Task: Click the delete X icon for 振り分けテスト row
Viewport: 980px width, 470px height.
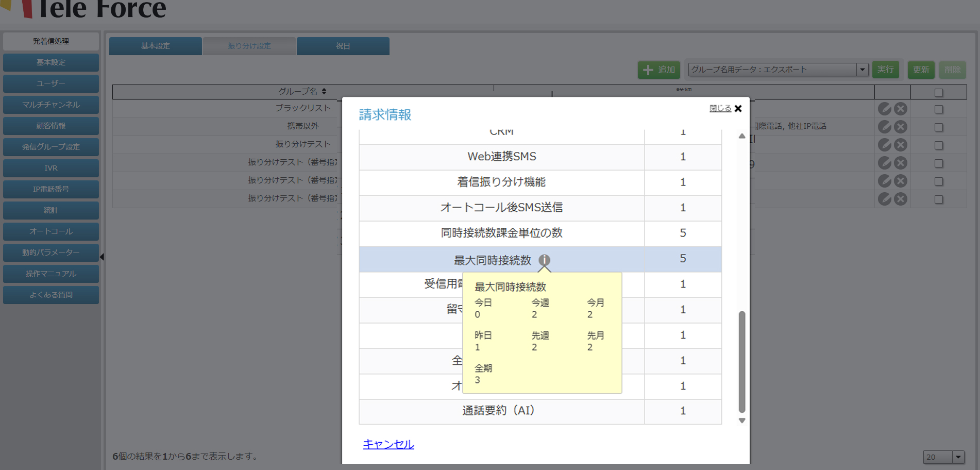Action: click(x=900, y=145)
